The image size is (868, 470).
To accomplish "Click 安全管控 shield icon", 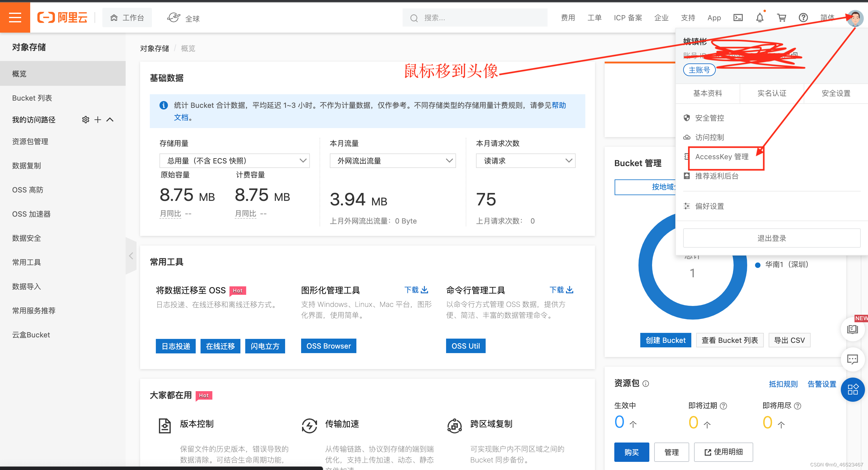I will click(687, 117).
